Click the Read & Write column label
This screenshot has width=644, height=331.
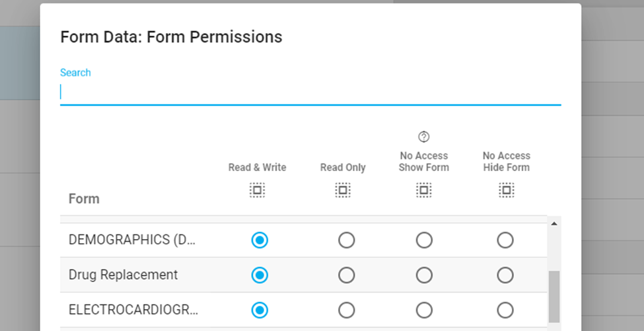click(x=257, y=168)
